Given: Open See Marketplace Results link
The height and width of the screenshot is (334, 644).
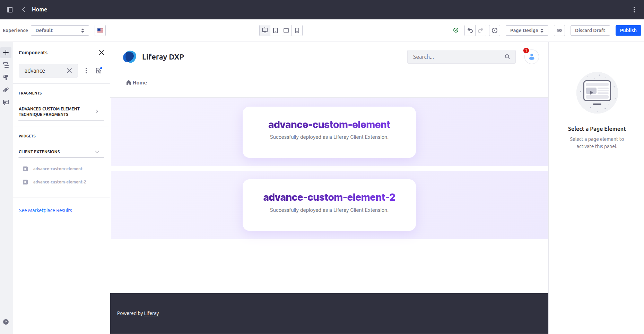Looking at the screenshot, I should (45, 210).
